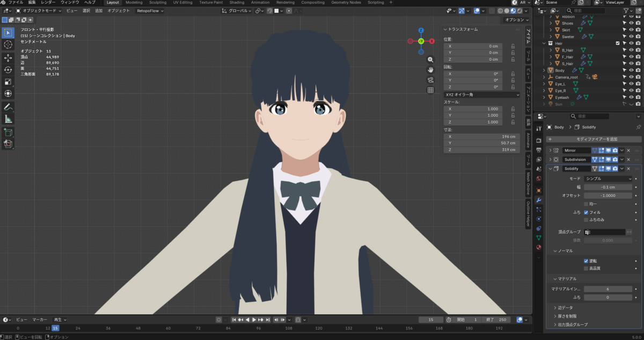644x340 pixels.
Task: Open the World properties tab icon
Action: pos(539,178)
